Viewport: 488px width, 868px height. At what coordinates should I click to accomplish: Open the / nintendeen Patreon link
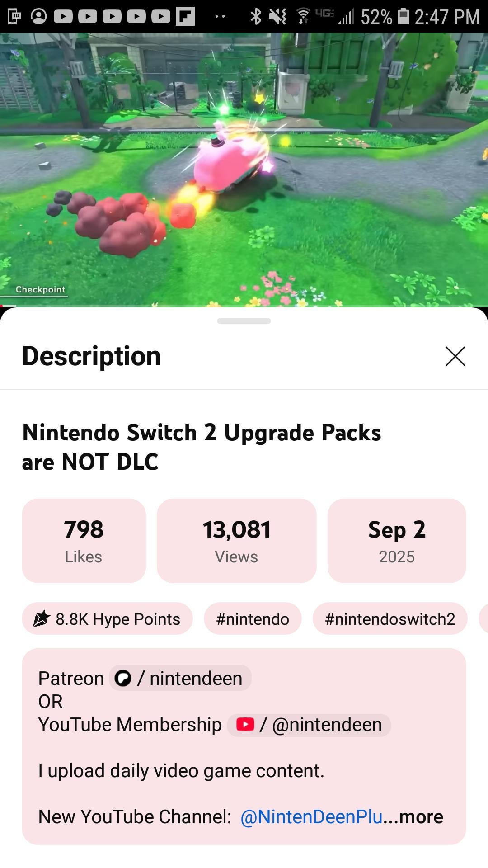coord(180,678)
